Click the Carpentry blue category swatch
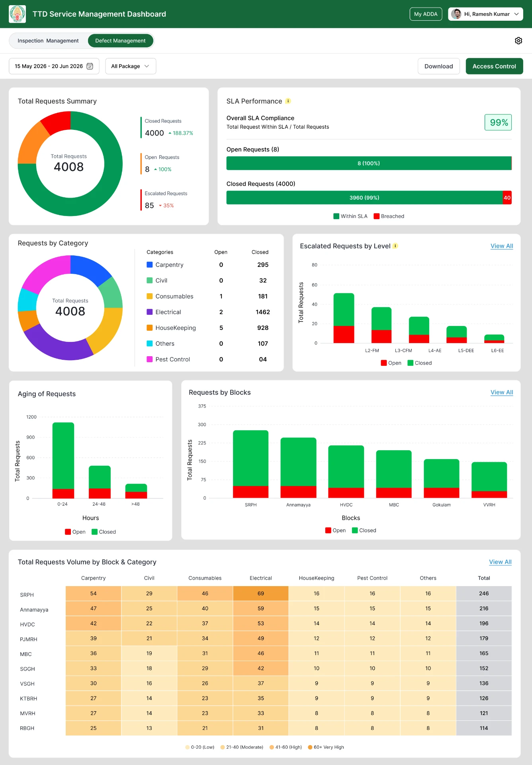 pos(150,265)
